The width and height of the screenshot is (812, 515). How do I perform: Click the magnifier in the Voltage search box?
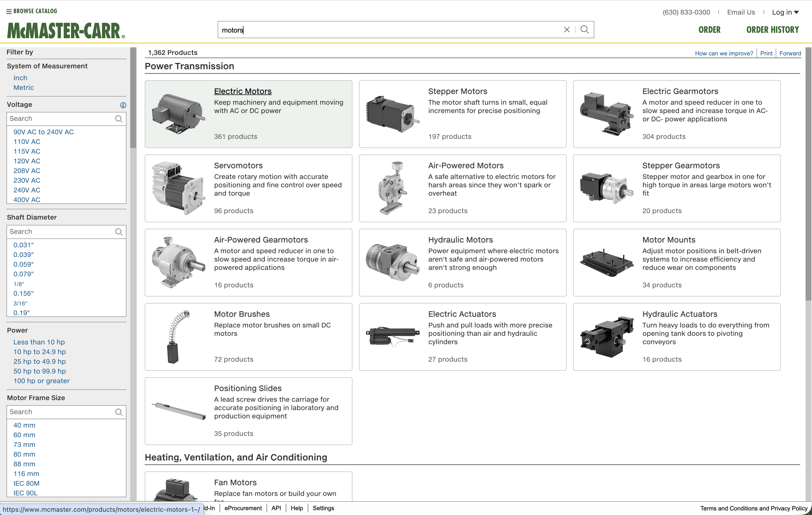point(119,119)
